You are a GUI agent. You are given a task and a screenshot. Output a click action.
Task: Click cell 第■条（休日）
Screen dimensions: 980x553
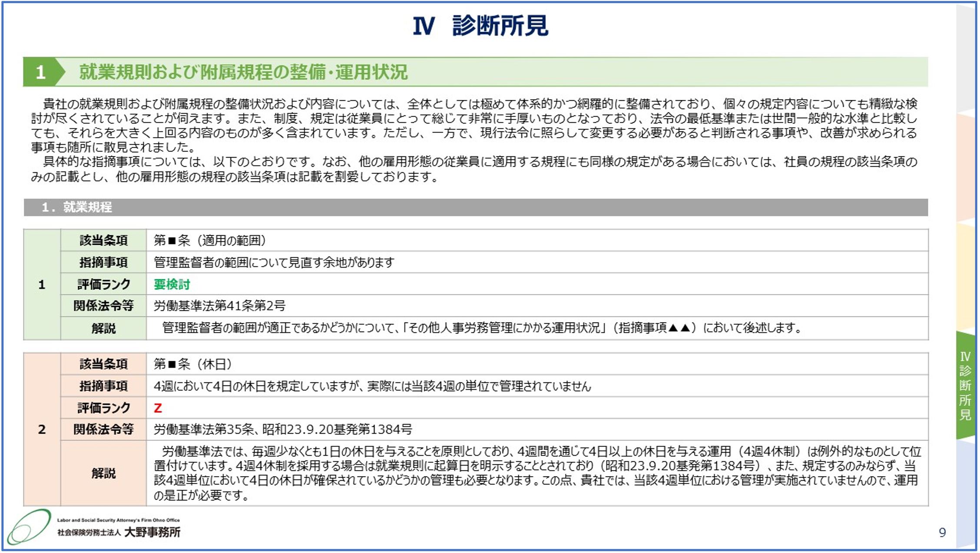[x=537, y=364]
